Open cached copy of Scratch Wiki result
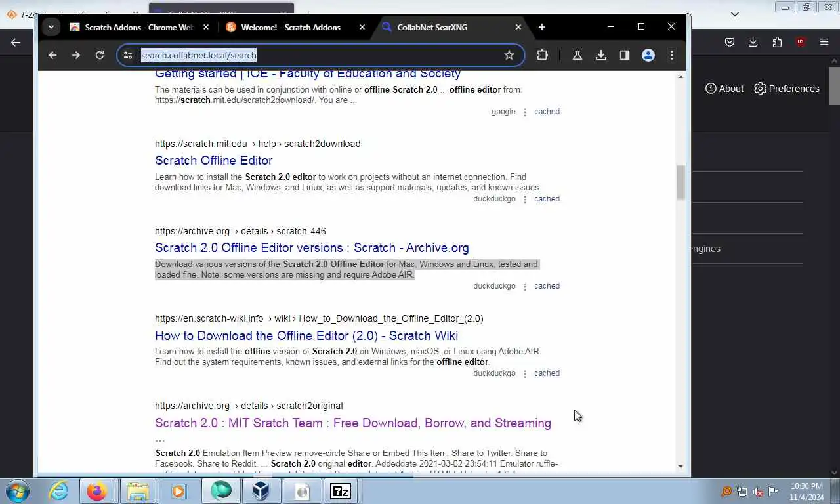 (x=547, y=373)
